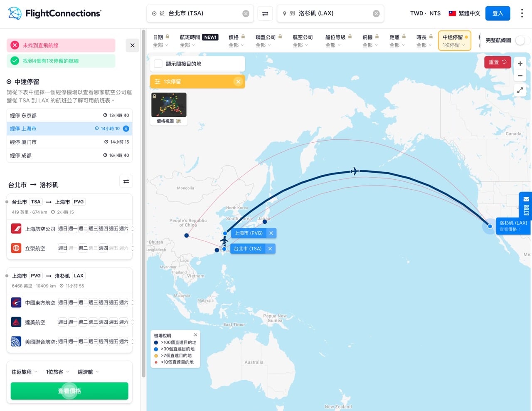Click 洛杉矶 (LAX) 查看價格 map label
The image size is (532, 411).
point(513,226)
